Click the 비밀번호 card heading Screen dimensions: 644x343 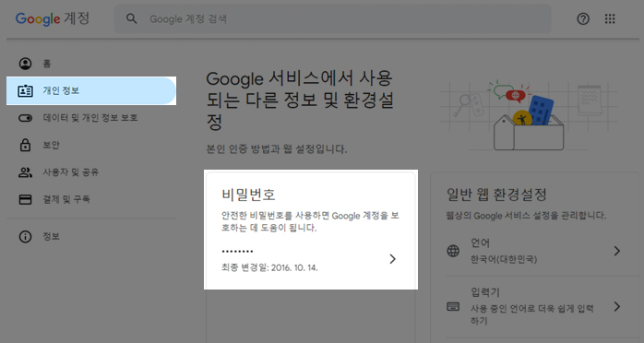(248, 195)
